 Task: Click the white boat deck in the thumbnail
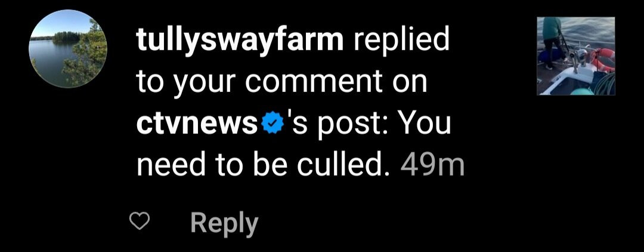pyautogui.click(x=571, y=80)
